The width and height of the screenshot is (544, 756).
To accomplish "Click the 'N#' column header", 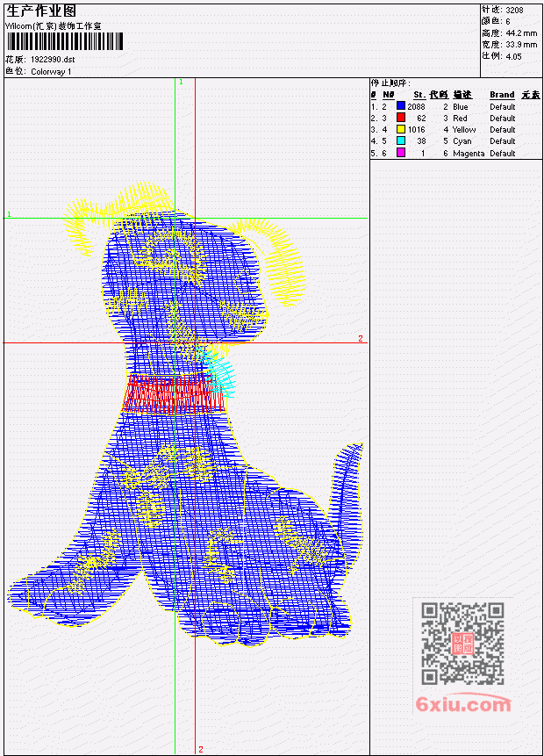I will [389, 95].
